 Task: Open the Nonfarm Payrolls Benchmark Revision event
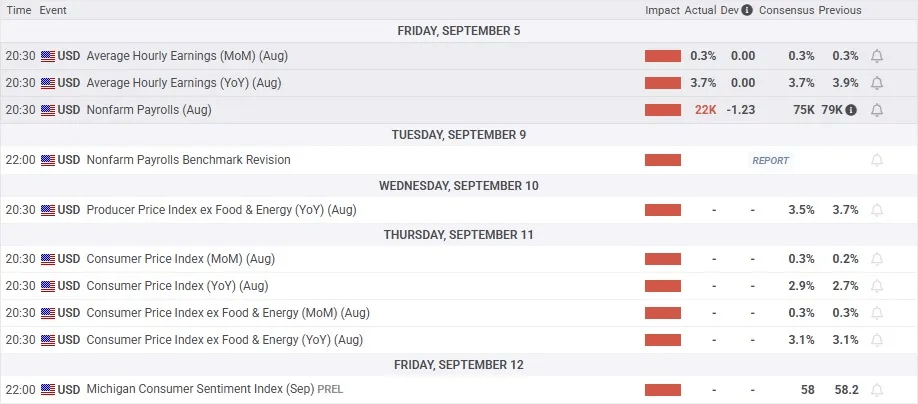[x=188, y=160]
